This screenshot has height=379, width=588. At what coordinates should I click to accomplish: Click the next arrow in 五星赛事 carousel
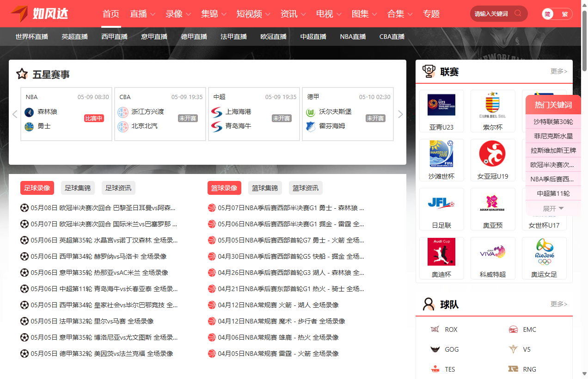400,114
